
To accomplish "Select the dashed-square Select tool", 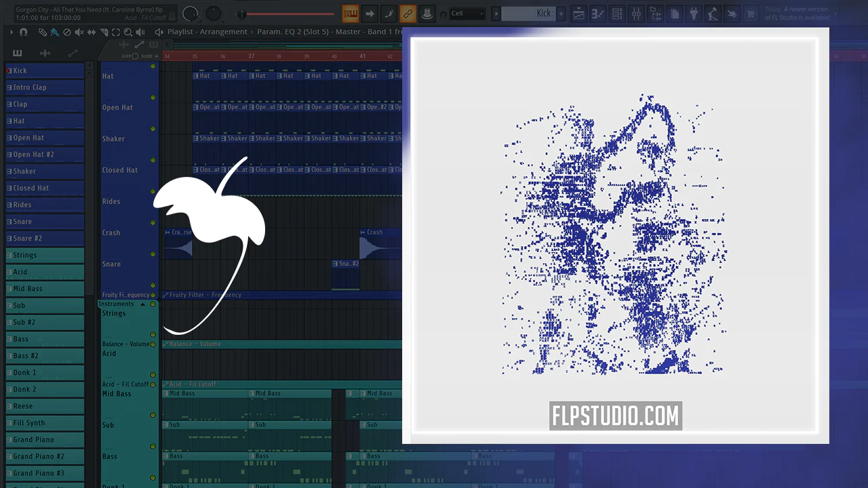I will point(116,32).
